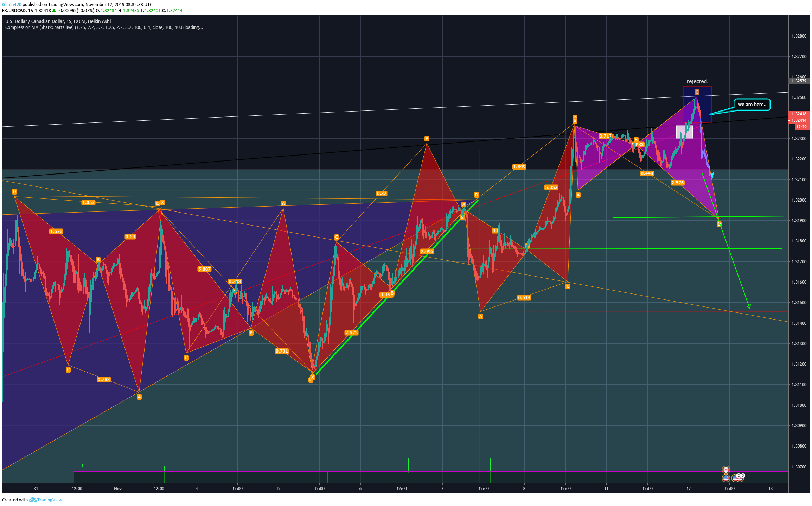Select the 2.576 ratio label
The image size is (812, 506).
click(x=677, y=183)
